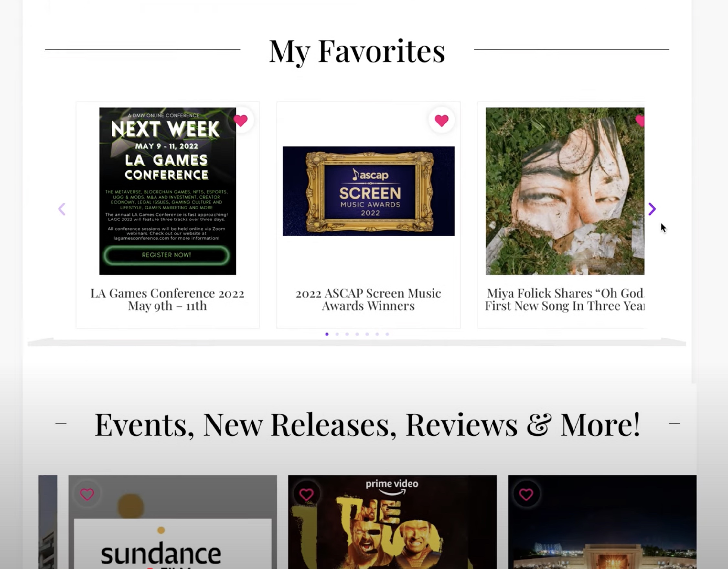Screen dimensions: 728x569
Task: Toggle the ASCAP Screen Music Awards heart
Action: (x=442, y=120)
